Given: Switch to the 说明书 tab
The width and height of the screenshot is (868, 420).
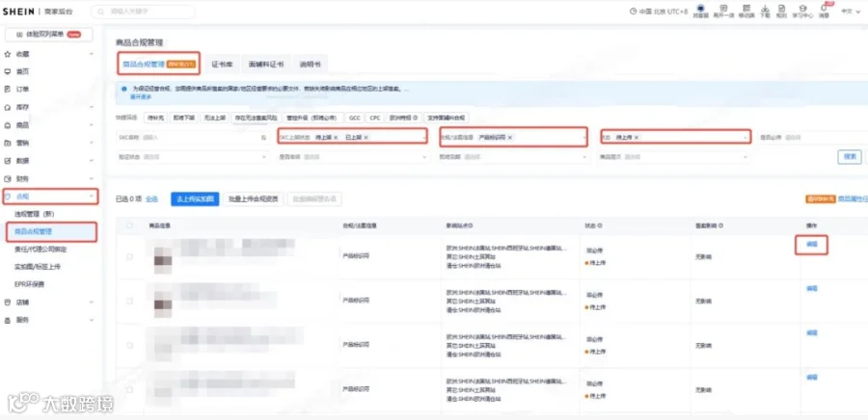Looking at the screenshot, I should tap(310, 65).
